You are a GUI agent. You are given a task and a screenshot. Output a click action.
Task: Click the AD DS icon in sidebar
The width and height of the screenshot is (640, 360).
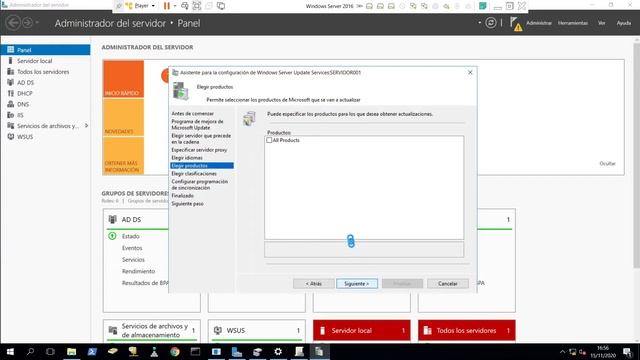[11, 82]
